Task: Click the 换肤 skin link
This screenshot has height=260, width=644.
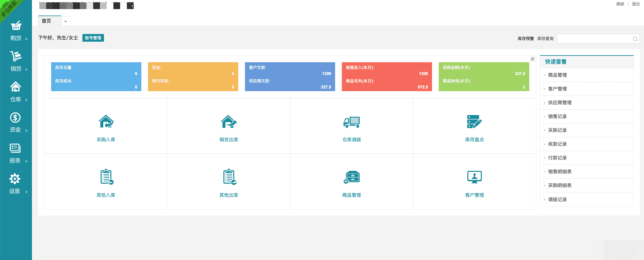Action: coord(620,4)
